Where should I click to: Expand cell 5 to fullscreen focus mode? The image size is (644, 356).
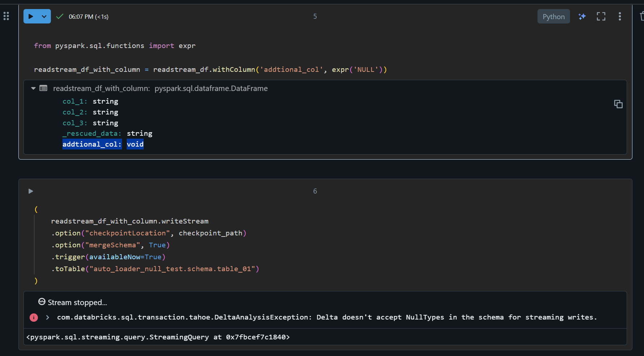601,16
